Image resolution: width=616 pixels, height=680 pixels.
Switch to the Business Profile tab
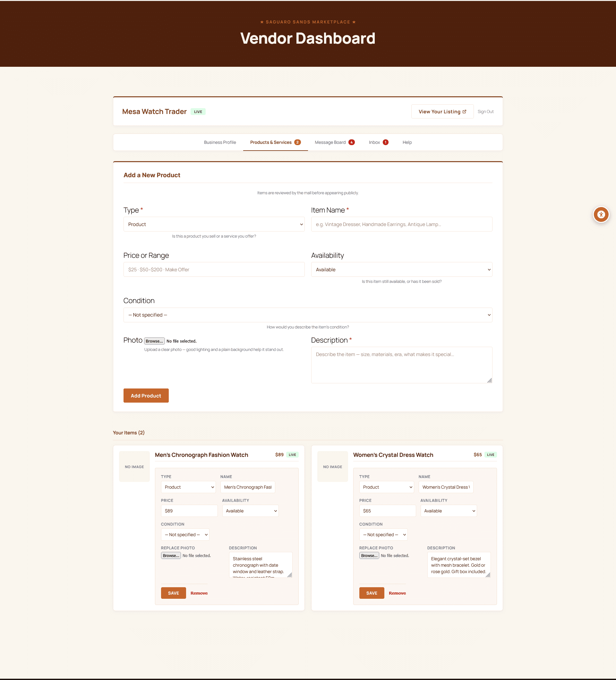coord(220,142)
